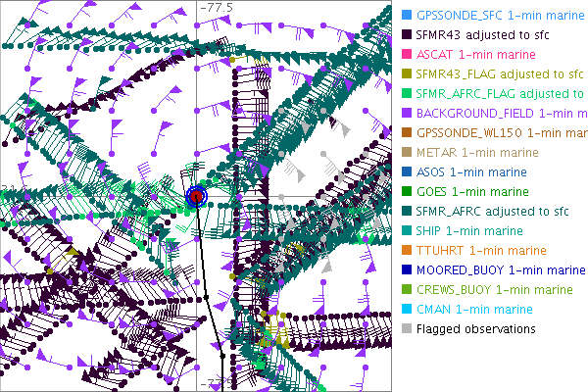588x392 pixels.
Task: Click the storm center marker on the map
Action: click(197, 197)
